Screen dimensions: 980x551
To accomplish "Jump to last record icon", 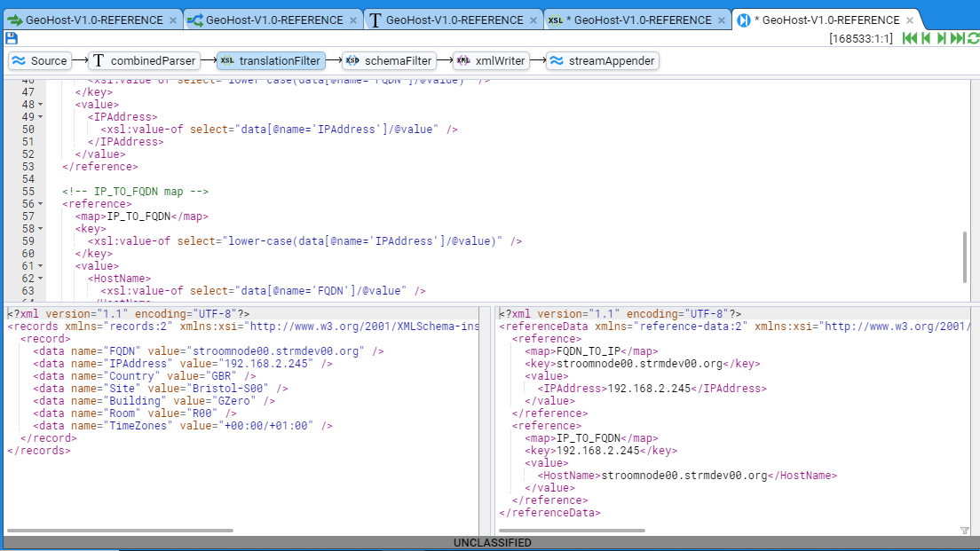I will 957,38.
